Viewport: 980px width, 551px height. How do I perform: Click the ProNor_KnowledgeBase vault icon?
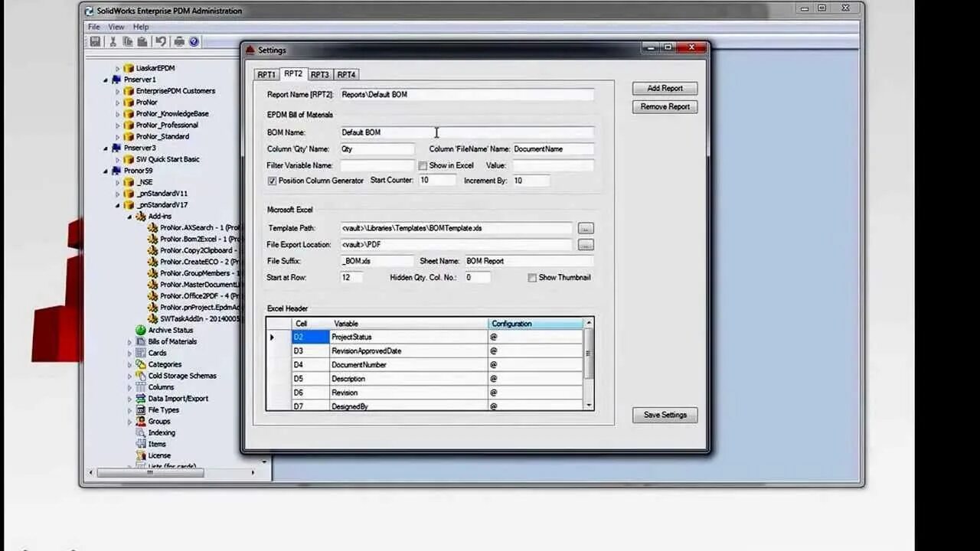tap(129, 113)
